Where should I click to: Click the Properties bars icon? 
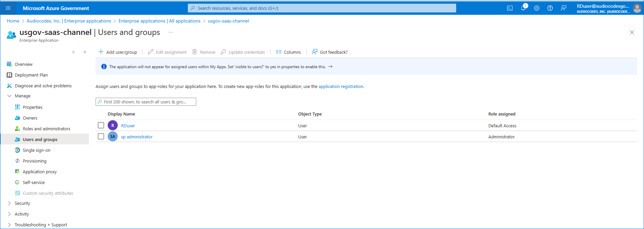[17, 107]
